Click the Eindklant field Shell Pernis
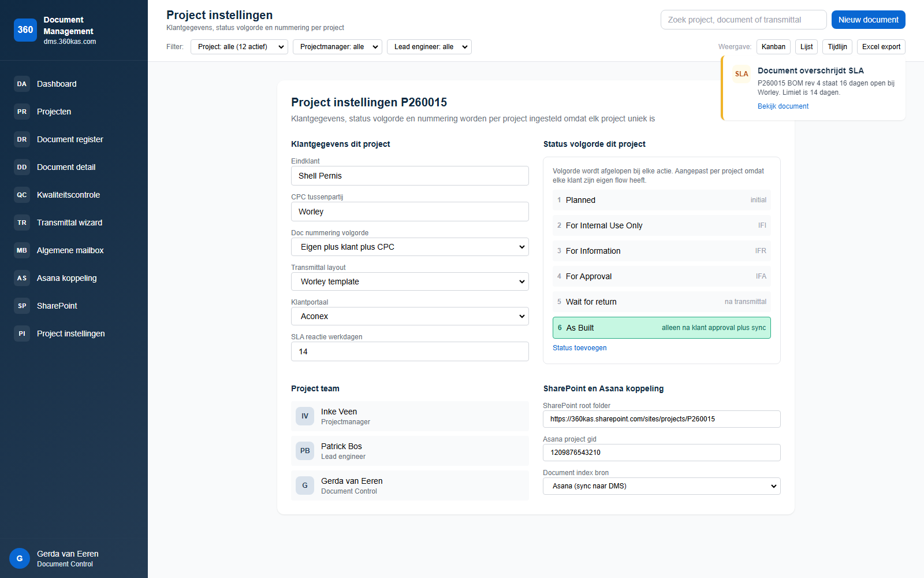Viewport: 924px width, 578px height. 410,176
